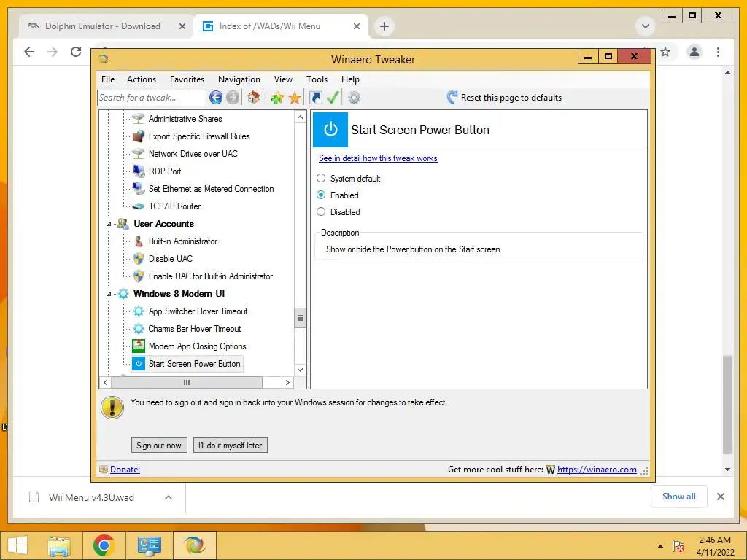Click Winaero Tweaker taskbar icon
The width and height of the screenshot is (747, 560).
(x=194, y=545)
